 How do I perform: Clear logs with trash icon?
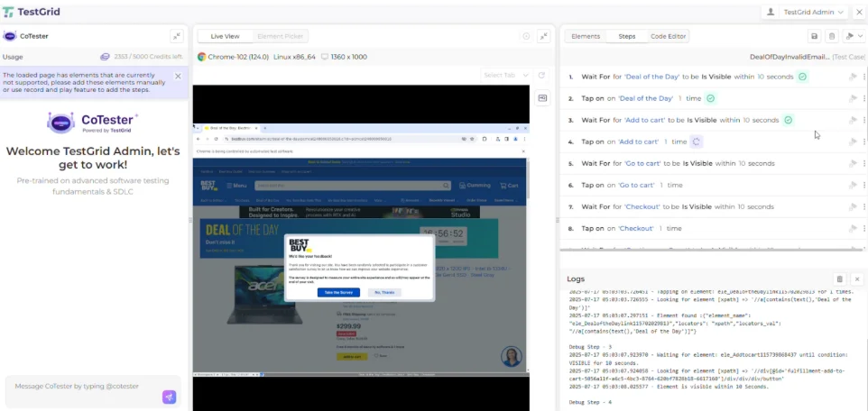point(839,279)
